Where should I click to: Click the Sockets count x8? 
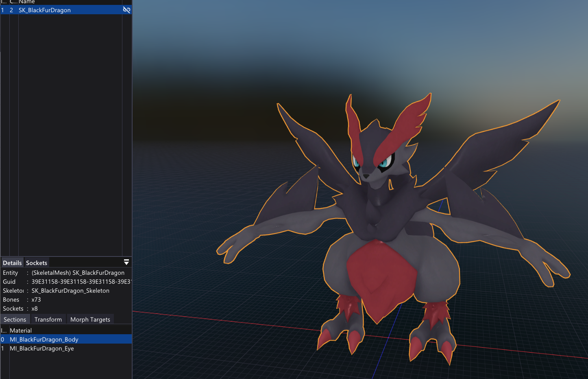(35, 308)
